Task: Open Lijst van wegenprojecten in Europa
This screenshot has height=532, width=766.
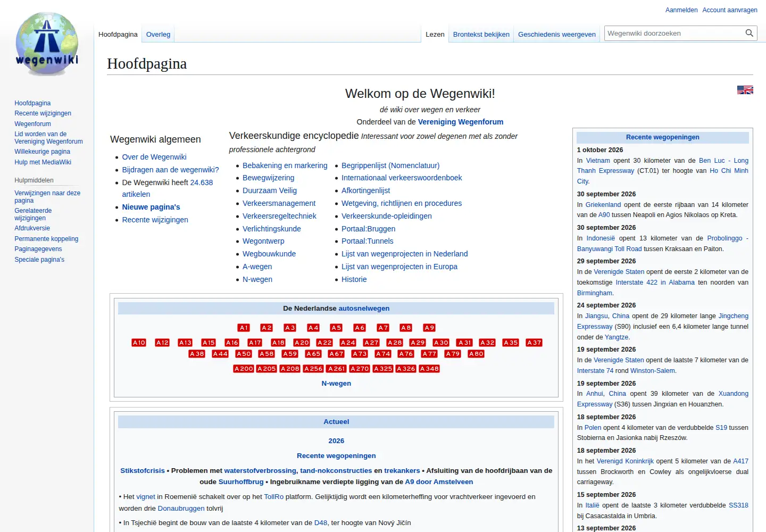Action: (x=399, y=267)
